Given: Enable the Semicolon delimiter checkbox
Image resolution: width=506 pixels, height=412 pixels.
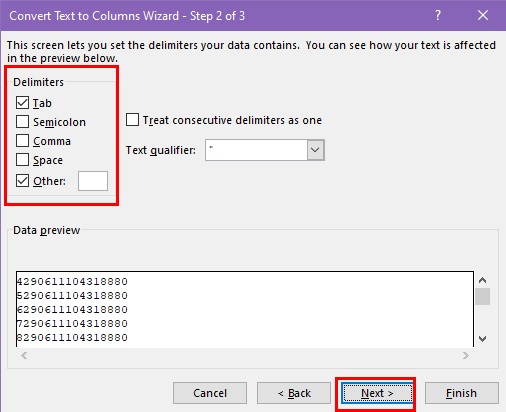Looking at the screenshot, I should point(22,122).
